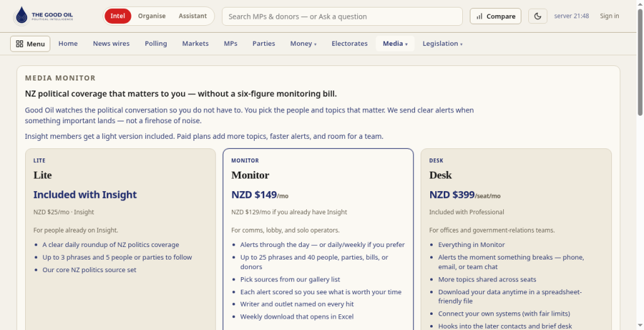Open the Parties nav item

click(264, 43)
